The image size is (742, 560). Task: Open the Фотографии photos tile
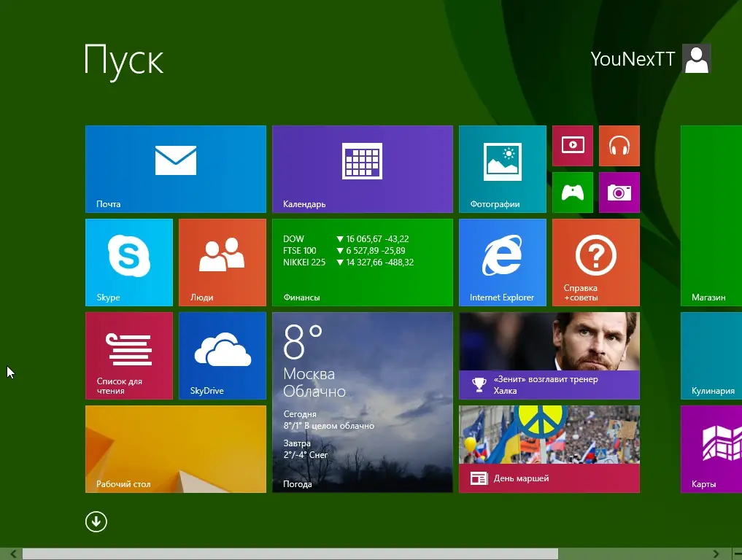(503, 169)
